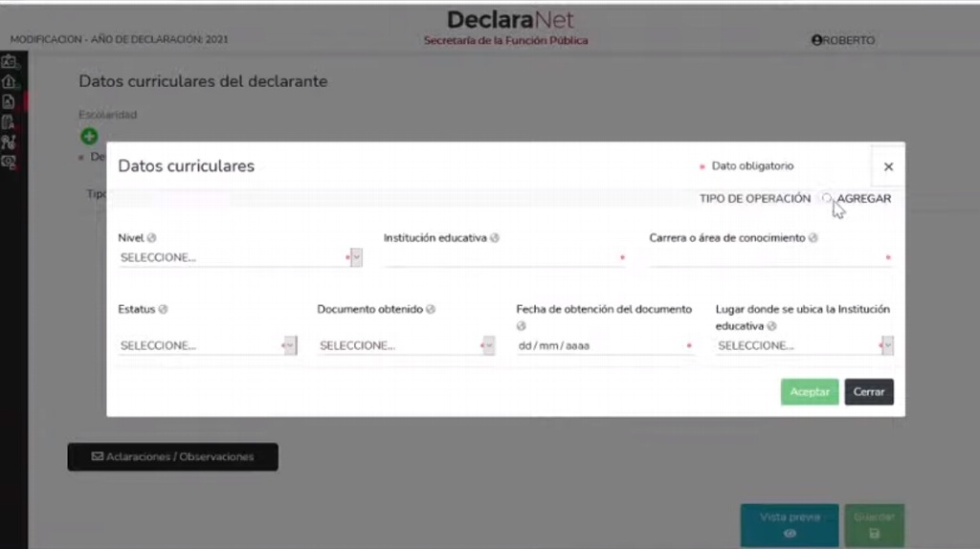Click the 'TIPO DE OPERACIÓN' label
The image size is (980, 549).
(755, 199)
